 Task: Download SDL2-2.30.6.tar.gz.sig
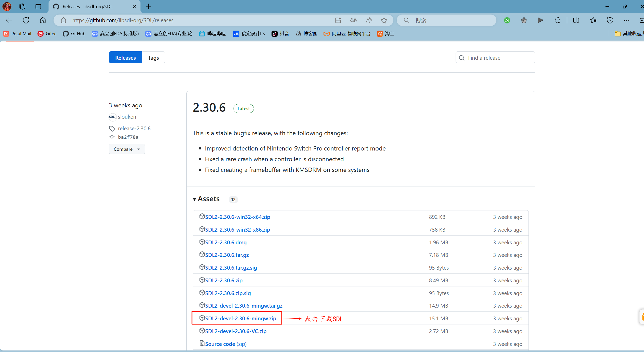(231, 268)
